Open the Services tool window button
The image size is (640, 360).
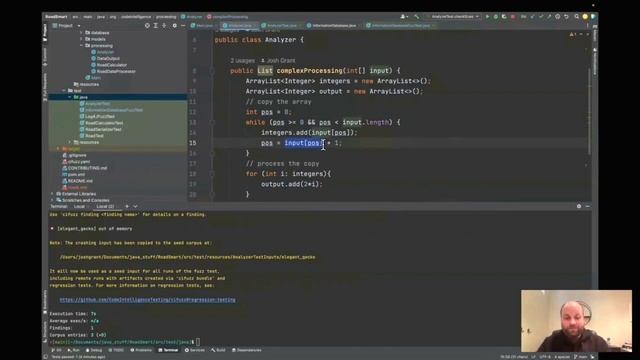click(x=195, y=350)
